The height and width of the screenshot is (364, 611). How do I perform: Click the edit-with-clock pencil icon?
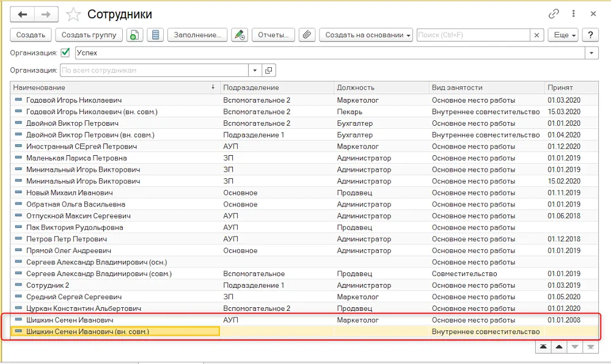pyautogui.click(x=240, y=35)
